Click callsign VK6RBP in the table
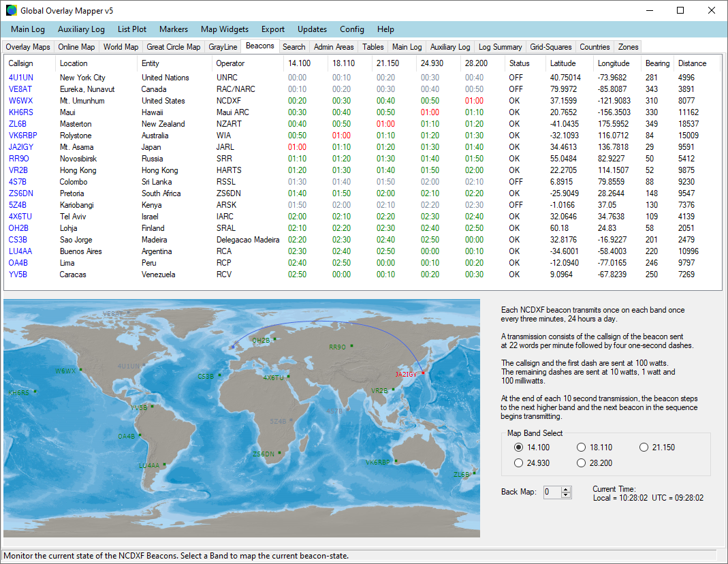 coord(22,136)
